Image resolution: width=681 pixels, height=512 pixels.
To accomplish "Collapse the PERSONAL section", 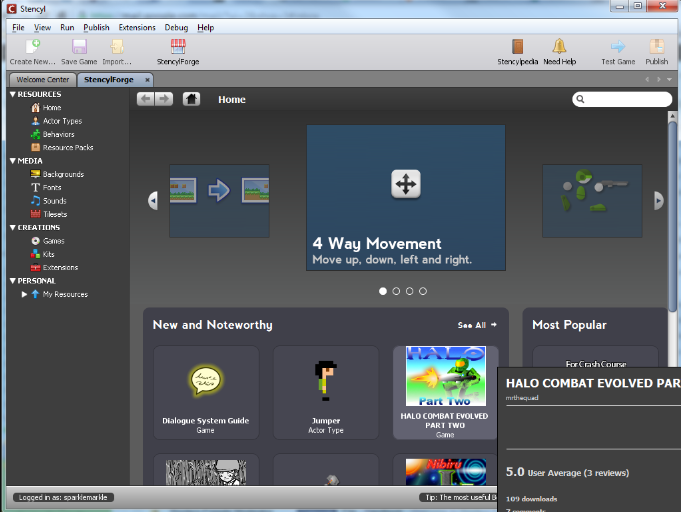I will pos(13,281).
